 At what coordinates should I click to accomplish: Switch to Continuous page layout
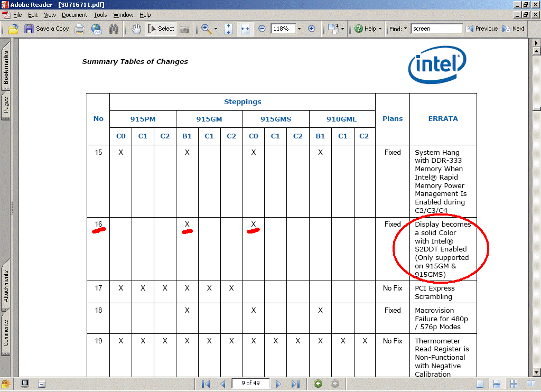[x=497, y=384]
